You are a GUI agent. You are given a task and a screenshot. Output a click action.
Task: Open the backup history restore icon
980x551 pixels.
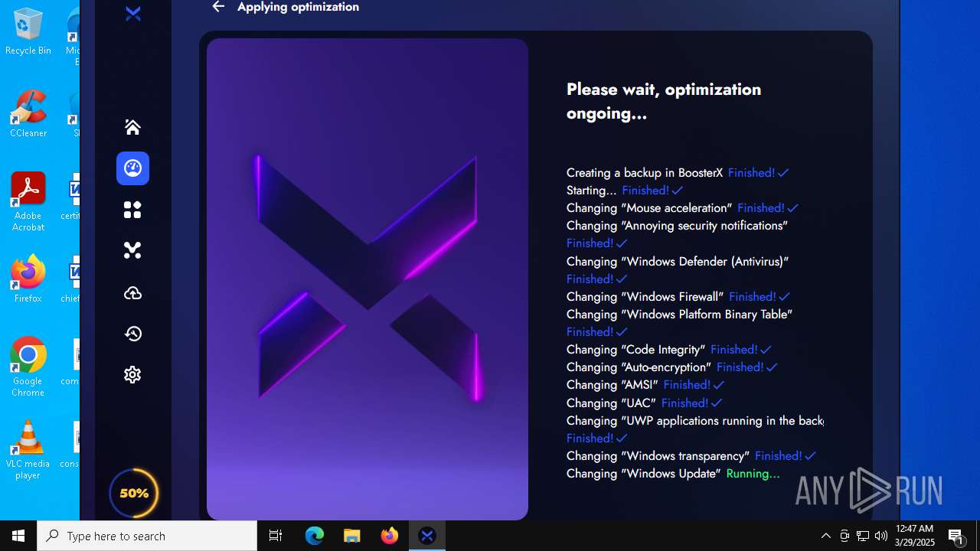(x=132, y=334)
